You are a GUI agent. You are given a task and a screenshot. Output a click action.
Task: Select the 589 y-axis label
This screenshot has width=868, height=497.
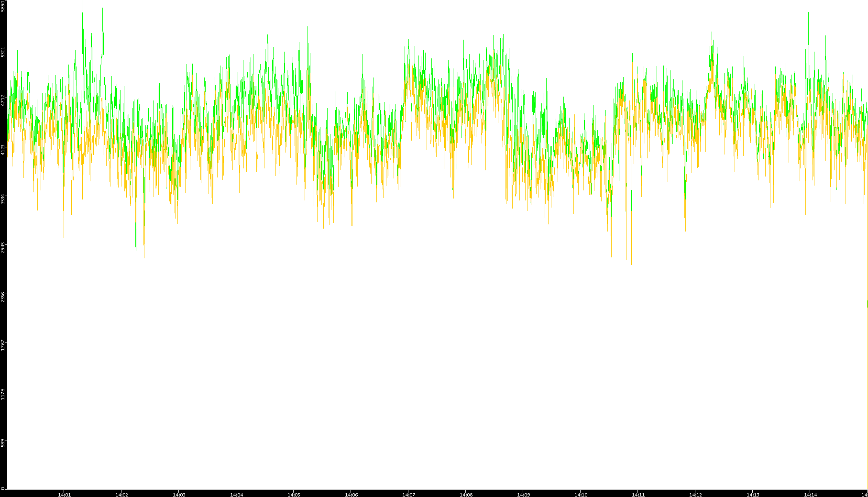(x=3, y=443)
